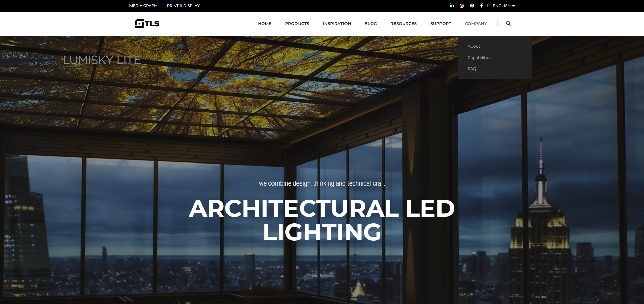Open the Resources menu item
The image size is (644, 304).
(403, 24)
